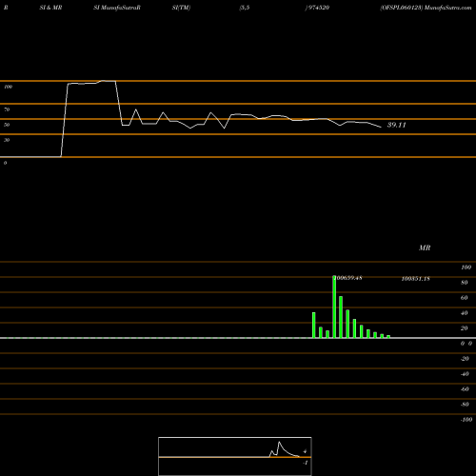Click the MR axis label -100
476x476 pixels.
[466, 420]
